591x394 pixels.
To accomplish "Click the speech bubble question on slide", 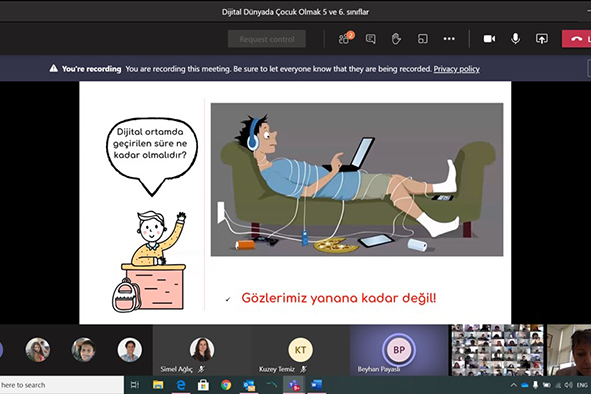I will (x=150, y=143).
